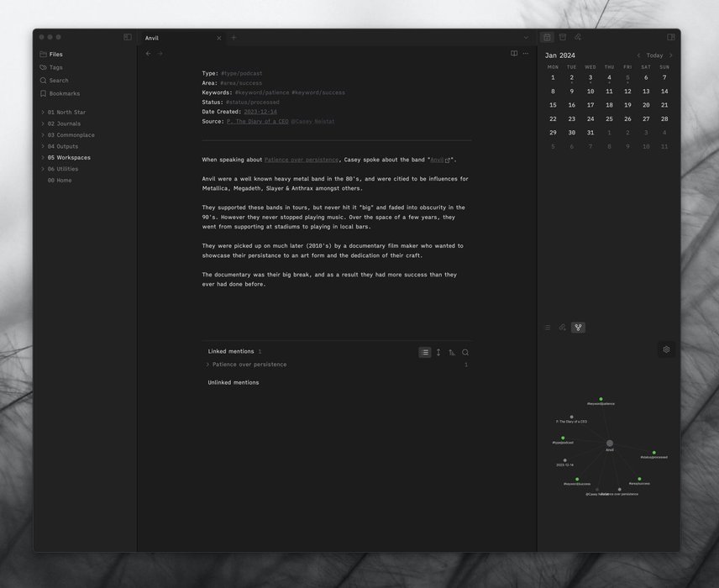The image size is (719, 588).
Task: Open the calendar panel icon
Action: pyautogui.click(x=547, y=37)
